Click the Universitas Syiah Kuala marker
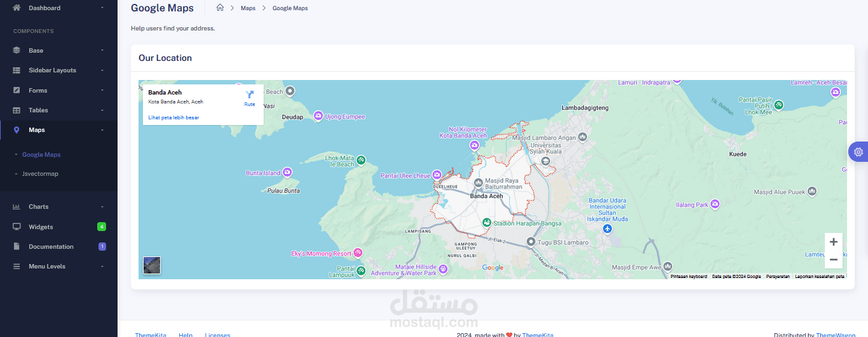 [545, 161]
